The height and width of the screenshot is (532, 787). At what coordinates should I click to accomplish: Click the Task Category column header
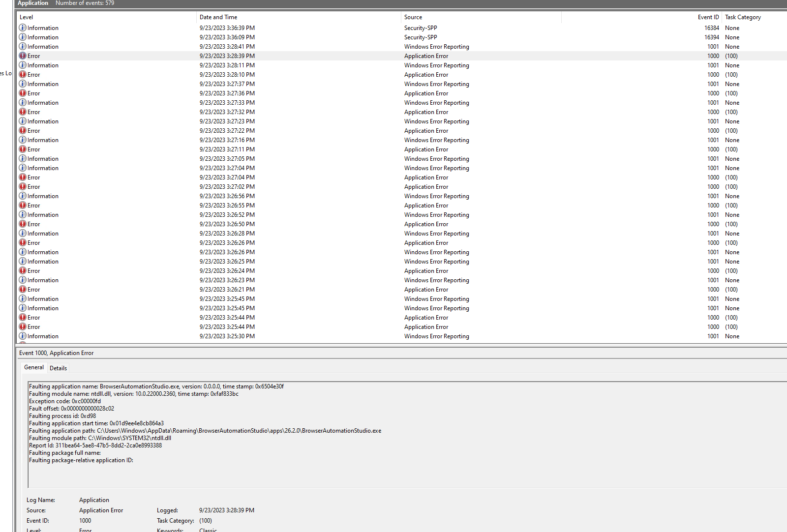pos(743,17)
